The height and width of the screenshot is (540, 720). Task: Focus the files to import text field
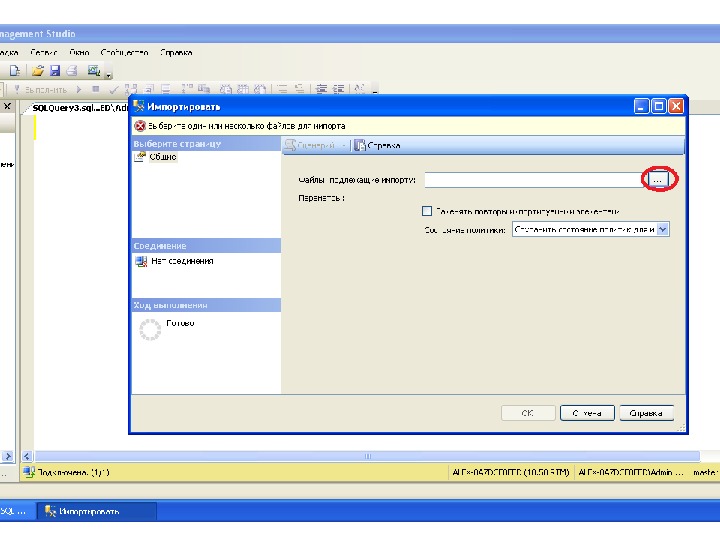[x=533, y=180]
